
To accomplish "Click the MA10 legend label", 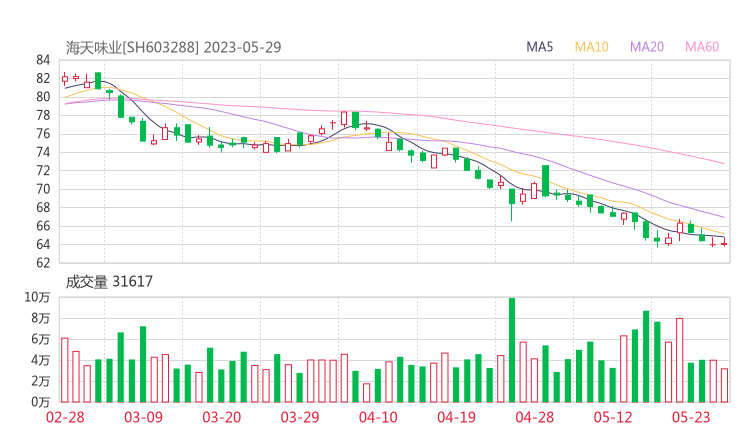I will pos(591,47).
